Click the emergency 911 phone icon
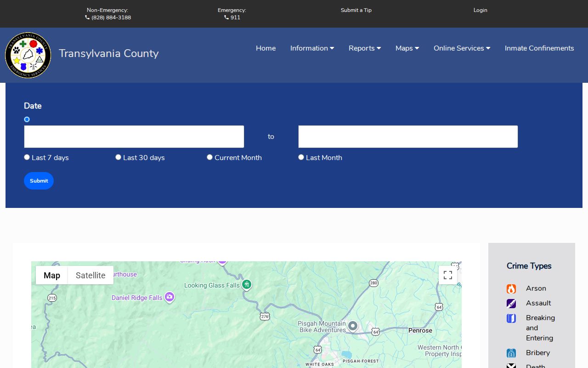The image size is (588, 368). pyautogui.click(x=226, y=17)
